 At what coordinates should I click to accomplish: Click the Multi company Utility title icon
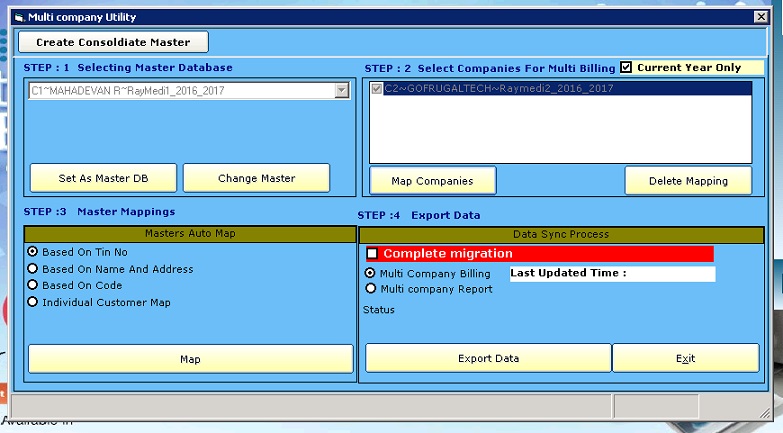pyautogui.click(x=19, y=17)
